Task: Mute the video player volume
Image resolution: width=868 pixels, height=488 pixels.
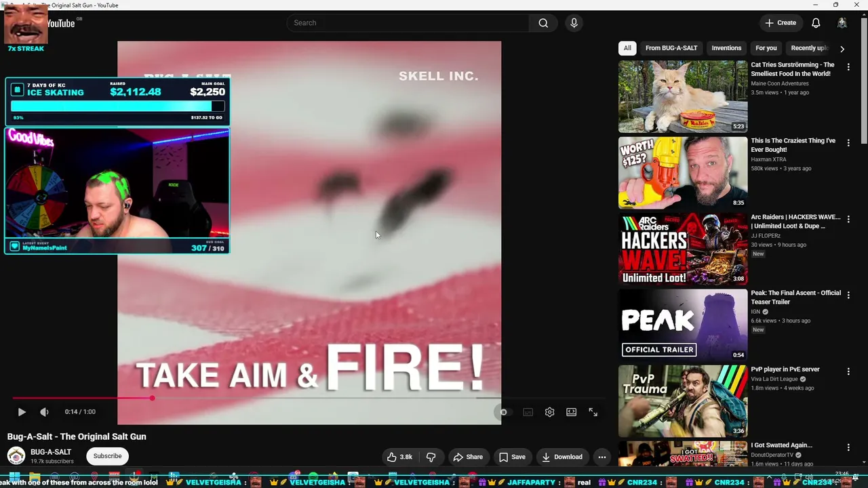Action: click(x=44, y=411)
